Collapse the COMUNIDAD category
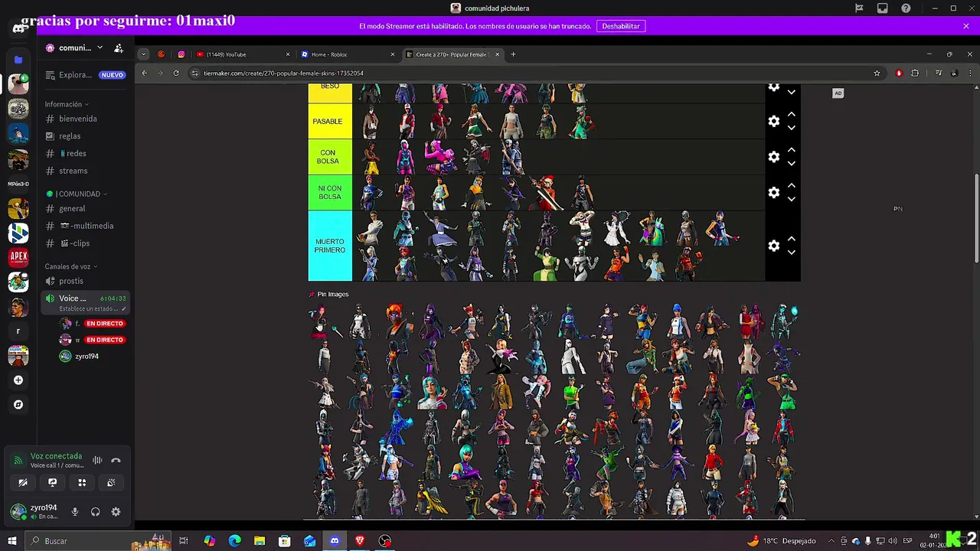 pyautogui.click(x=77, y=194)
